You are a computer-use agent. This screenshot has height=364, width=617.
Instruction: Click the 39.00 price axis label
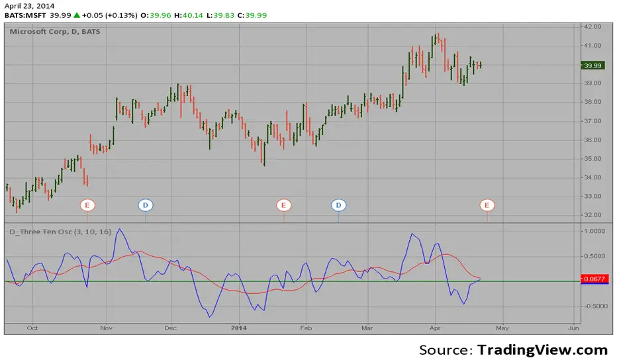[x=593, y=83]
